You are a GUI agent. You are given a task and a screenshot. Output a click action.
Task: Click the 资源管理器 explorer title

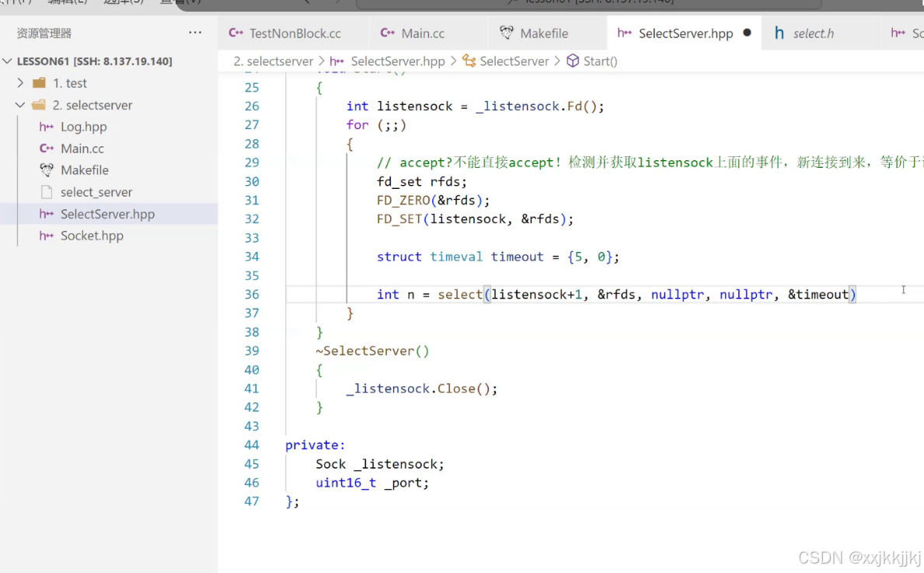point(44,33)
